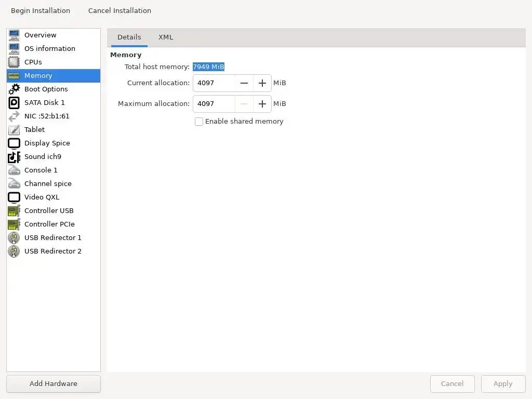Viewport: 532px width, 399px height.
Task: Click the Console 1 serial port icon
Action: [x=14, y=170]
